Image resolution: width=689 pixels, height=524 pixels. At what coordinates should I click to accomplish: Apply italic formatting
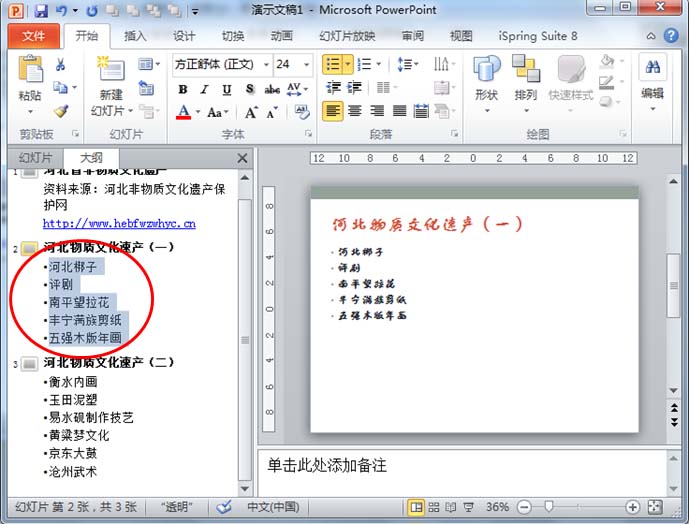pyautogui.click(x=205, y=88)
